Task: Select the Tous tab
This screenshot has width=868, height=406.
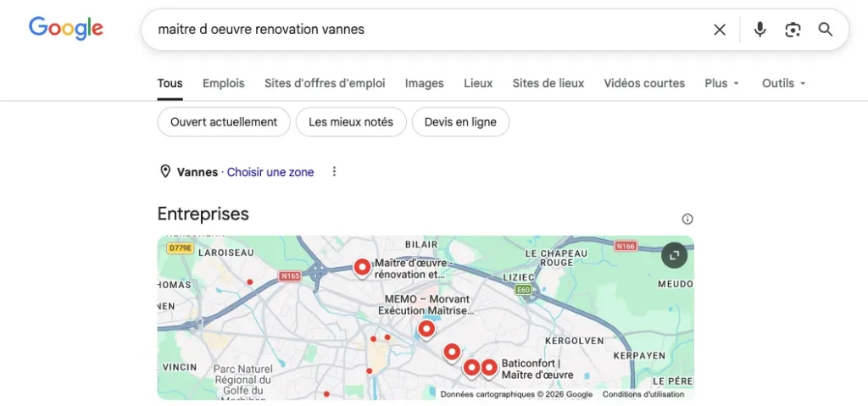Action: pyautogui.click(x=170, y=84)
